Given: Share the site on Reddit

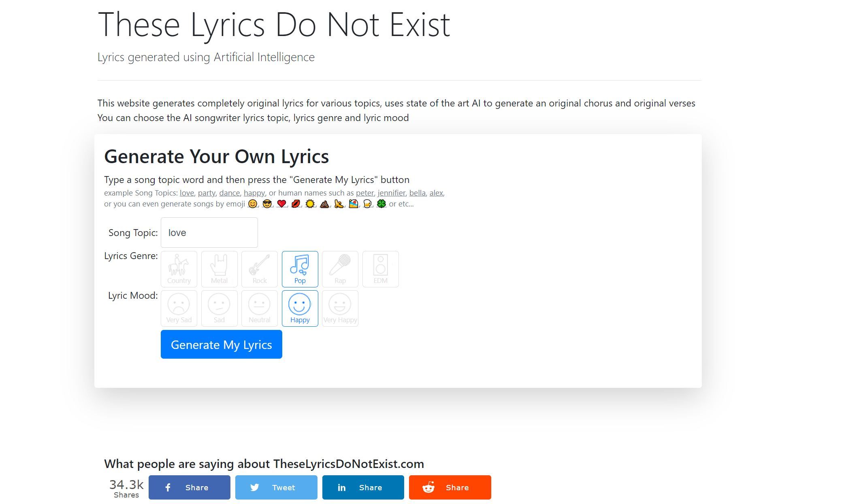Looking at the screenshot, I should (x=450, y=487).
